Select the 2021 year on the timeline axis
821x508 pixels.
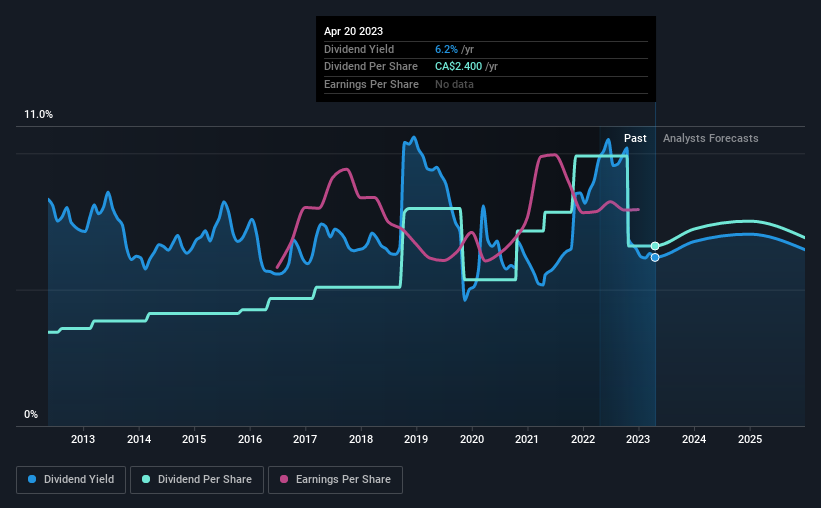point(527,439)
